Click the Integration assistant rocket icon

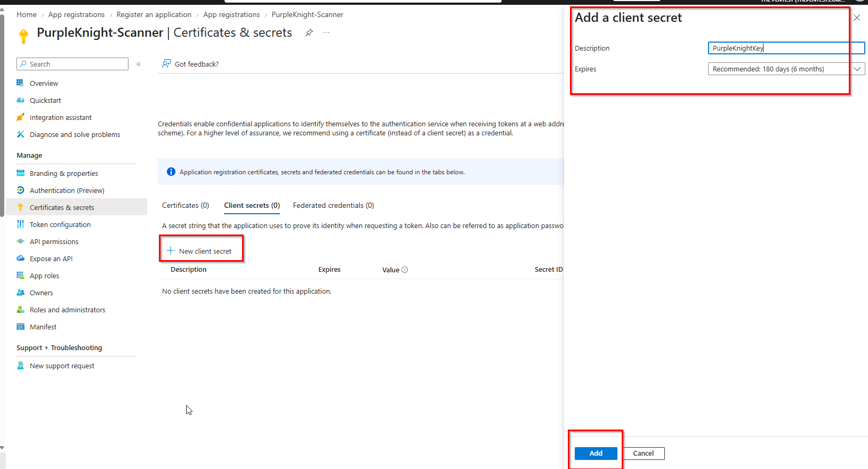[x=20, y=117]
